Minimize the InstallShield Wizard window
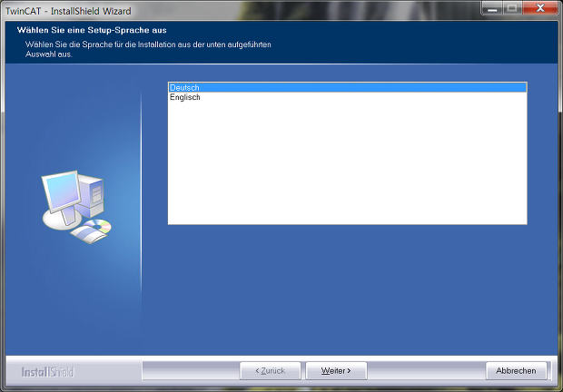The height and width of the screenshot is (392, 563). tap(492, 8)
